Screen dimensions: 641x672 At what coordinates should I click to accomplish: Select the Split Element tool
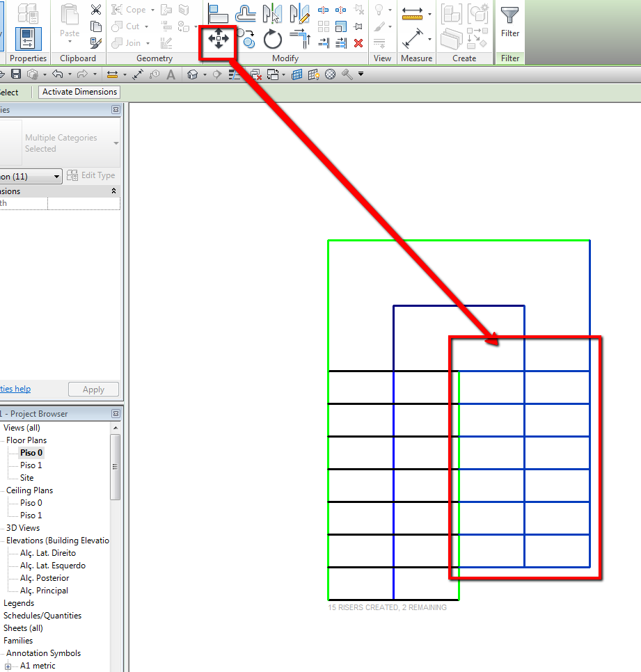324,10
